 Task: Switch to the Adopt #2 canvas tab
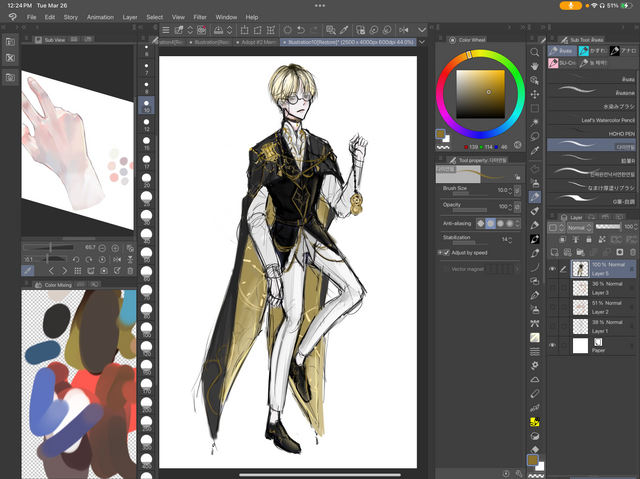tap(257, 42)
